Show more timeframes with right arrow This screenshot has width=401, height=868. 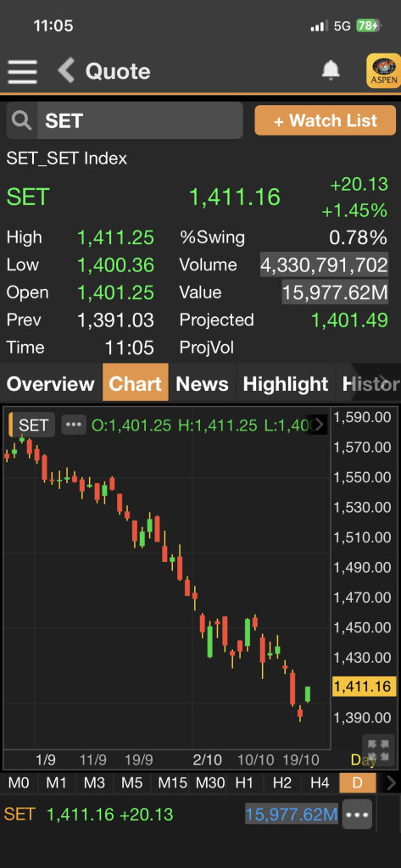[x=391, y=782]
